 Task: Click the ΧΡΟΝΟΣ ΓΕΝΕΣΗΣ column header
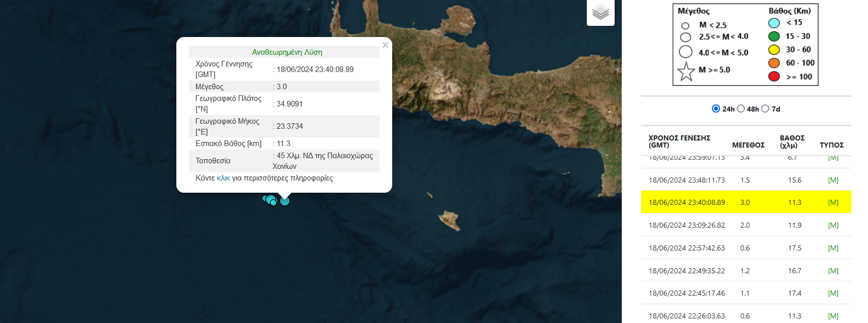coord(679,141)
